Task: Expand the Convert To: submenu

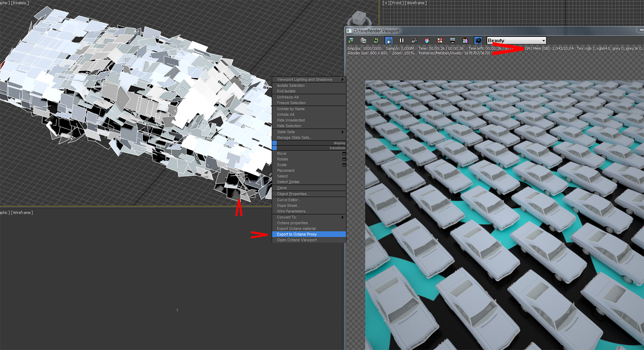Action: (x=309, y=217)
